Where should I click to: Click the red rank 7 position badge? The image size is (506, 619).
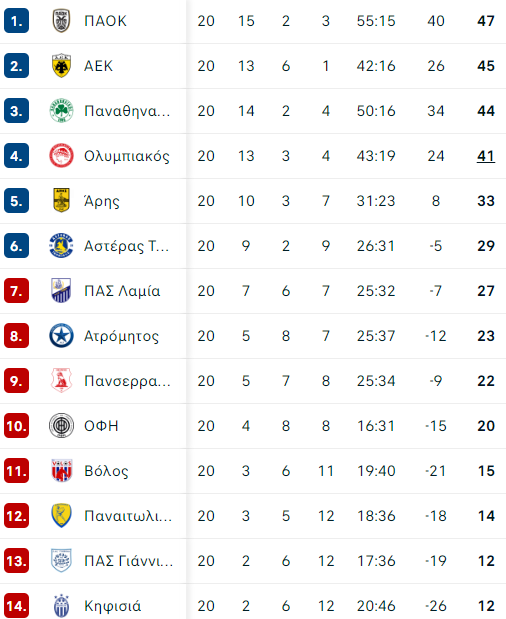(17, 291)
